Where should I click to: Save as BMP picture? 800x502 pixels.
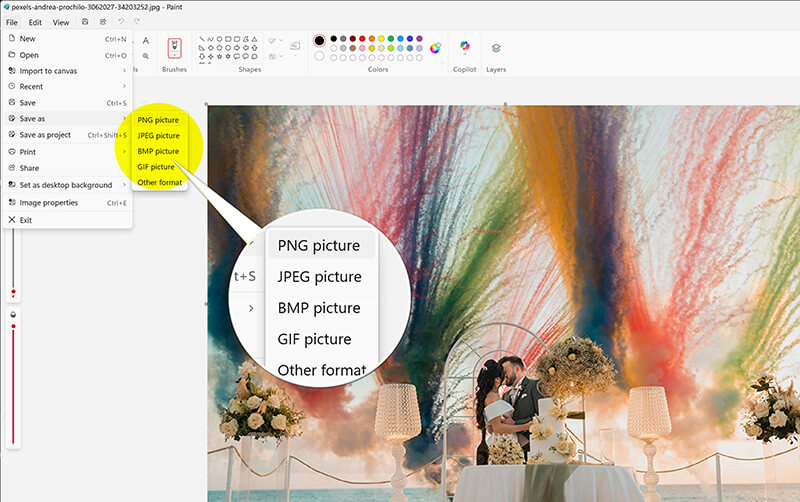(159, 151)
